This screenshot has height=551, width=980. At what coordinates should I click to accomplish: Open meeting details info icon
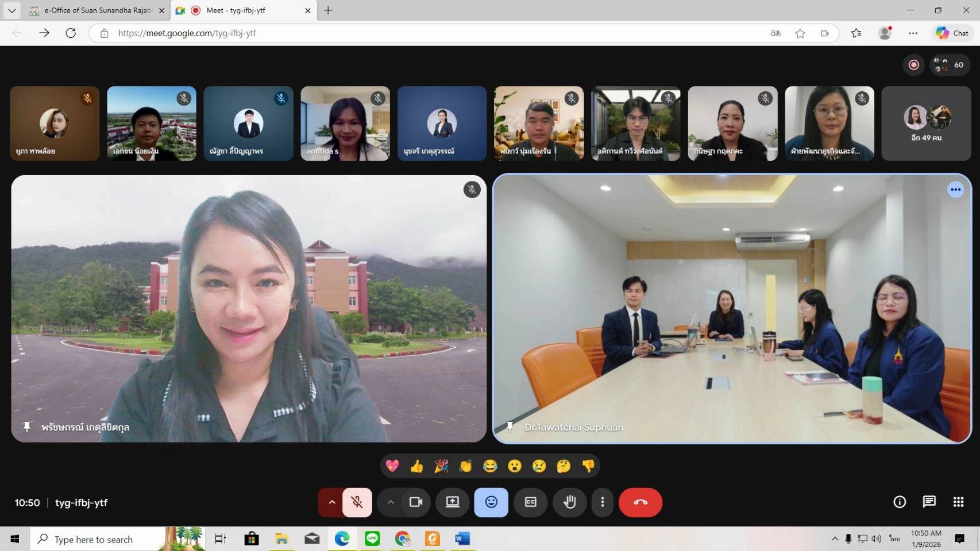click(x=900, y=502)
